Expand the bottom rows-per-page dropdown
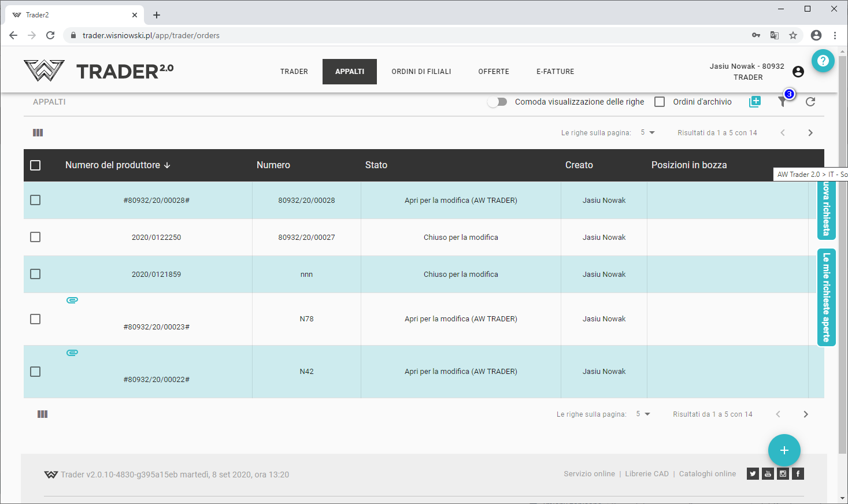Screen dimensions: 848x504 point(643,414)
